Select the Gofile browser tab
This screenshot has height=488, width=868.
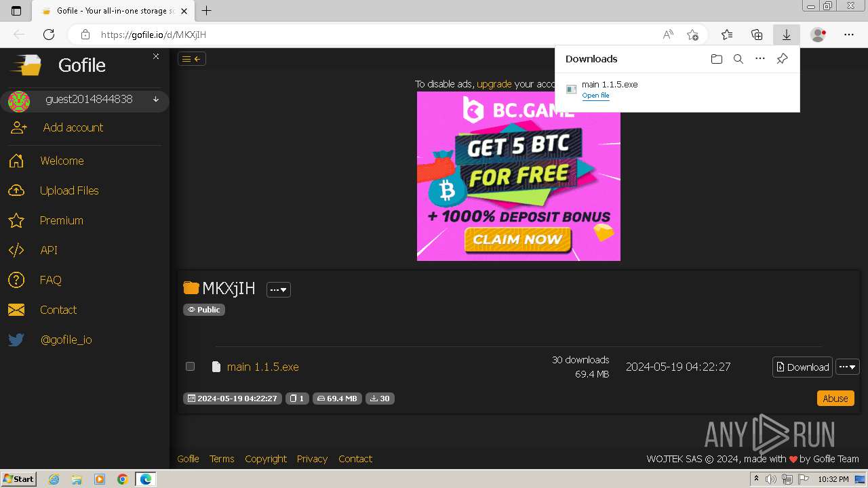[114, 11]
